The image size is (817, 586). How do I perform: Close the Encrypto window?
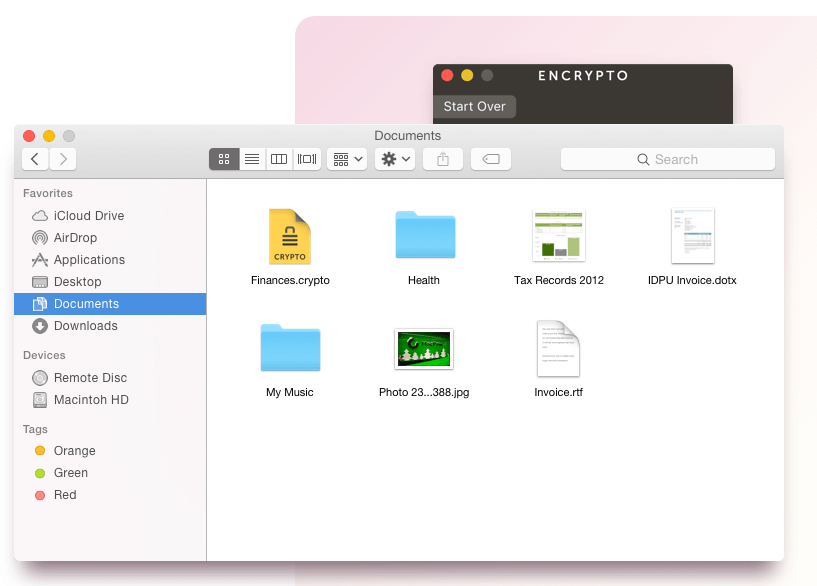click(447, 76)
